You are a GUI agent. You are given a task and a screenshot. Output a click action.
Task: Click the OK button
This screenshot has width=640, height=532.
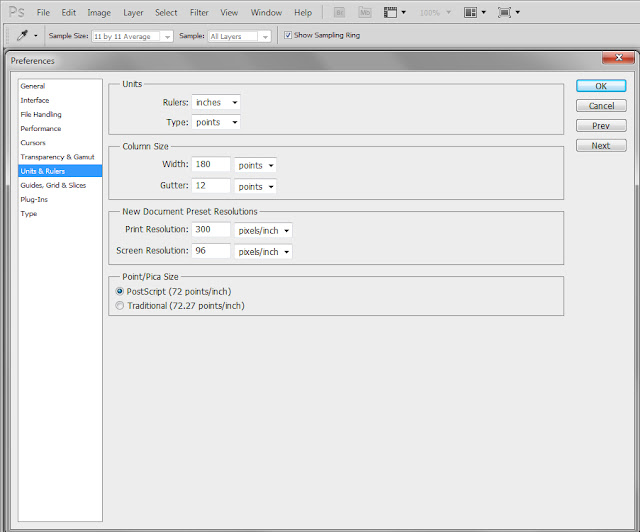point(601,86)
